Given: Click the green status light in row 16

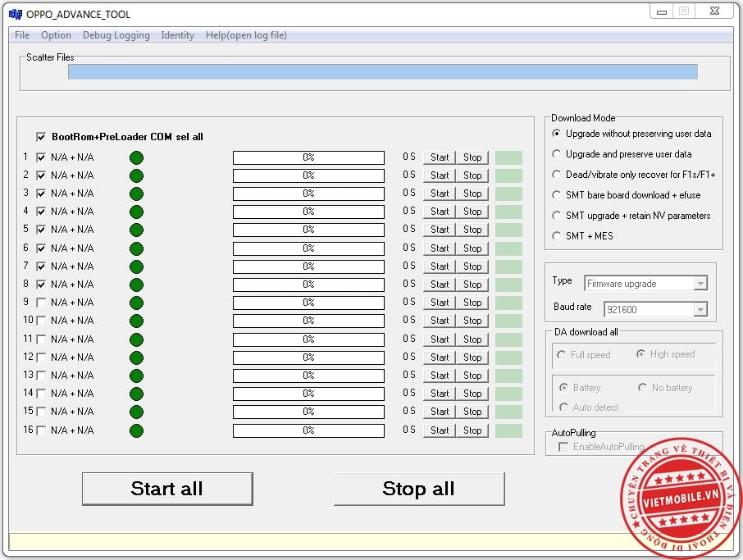Looking at the screenshot, I should coord(136,431).
